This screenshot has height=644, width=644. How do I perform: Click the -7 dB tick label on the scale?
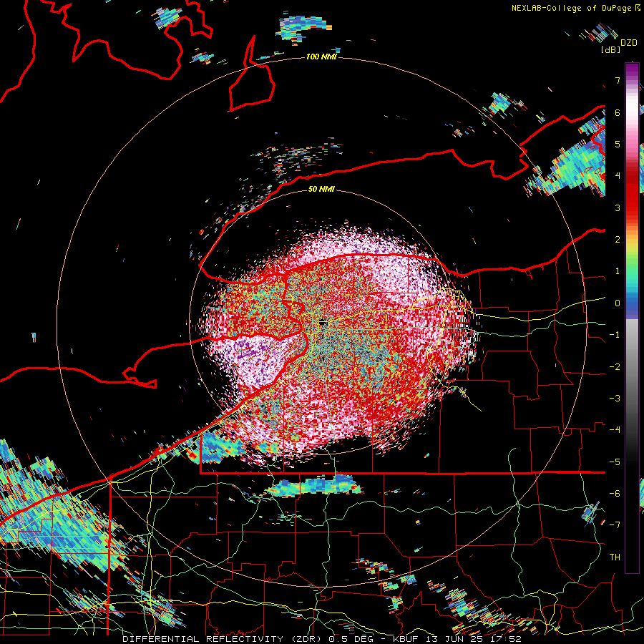click(615, 525)
